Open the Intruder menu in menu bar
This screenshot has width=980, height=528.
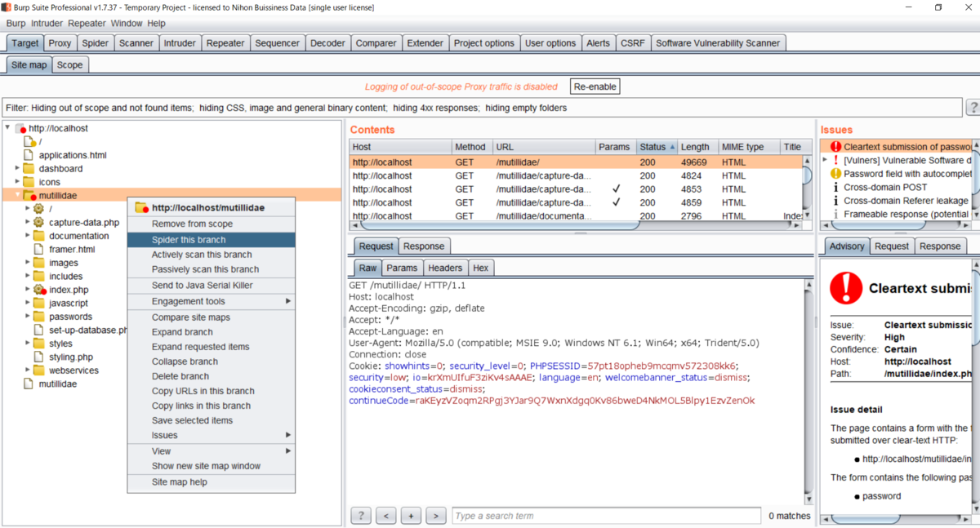tap(47, 24)
